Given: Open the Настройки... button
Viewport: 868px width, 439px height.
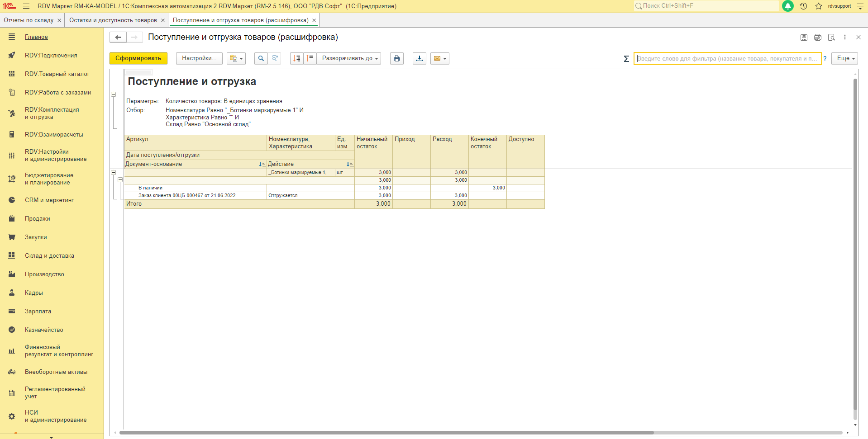Looking at the screenshot, I should pyautogui.click(x=199, y=58).
